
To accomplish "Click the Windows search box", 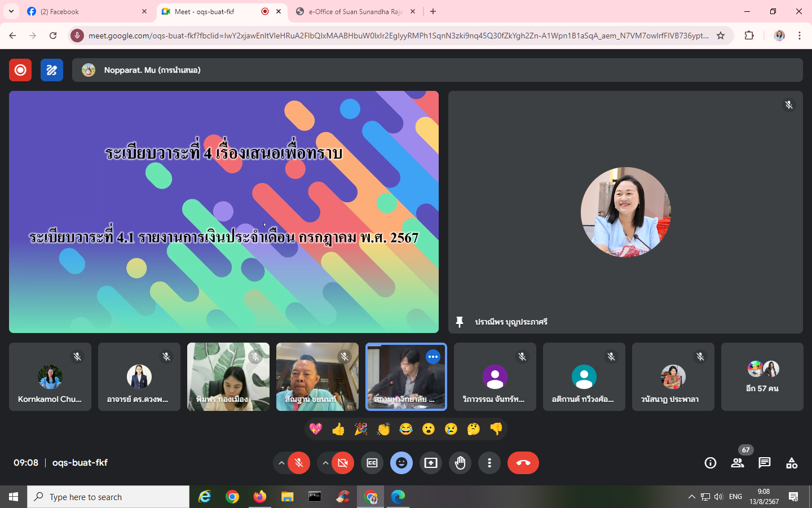I will point(108,497).
